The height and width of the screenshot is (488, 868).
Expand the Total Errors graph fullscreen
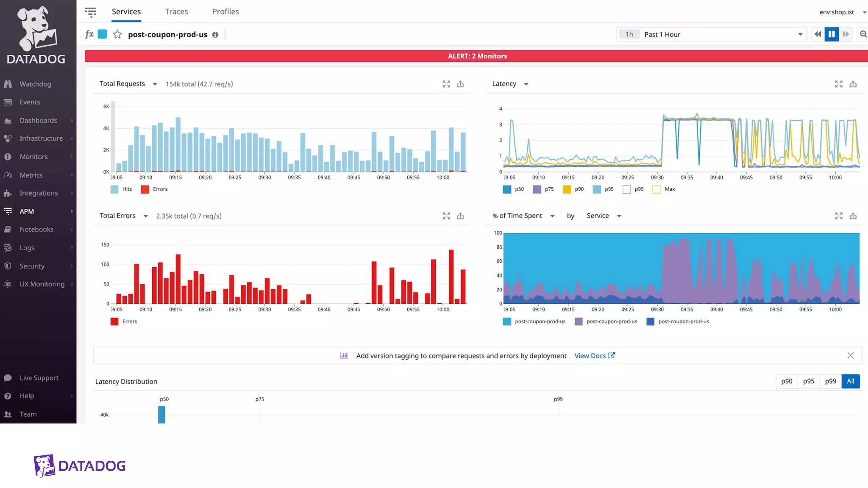(446, 216)
